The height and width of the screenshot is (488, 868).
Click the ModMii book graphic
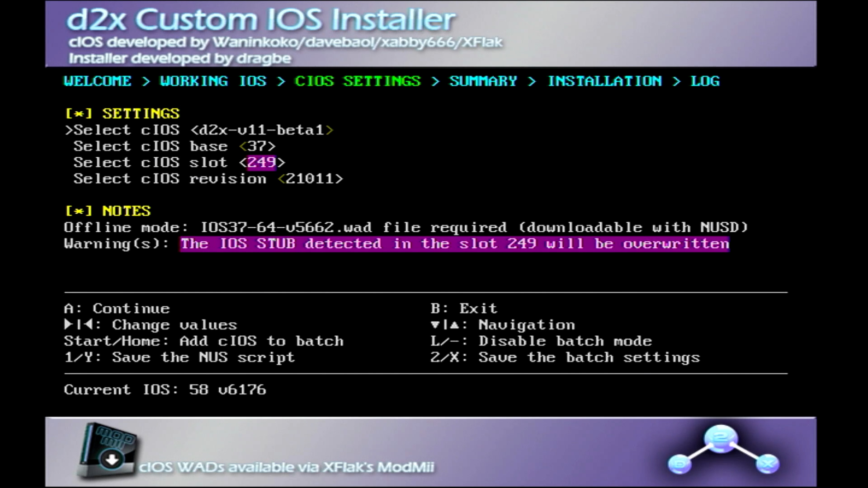point(108,450)
